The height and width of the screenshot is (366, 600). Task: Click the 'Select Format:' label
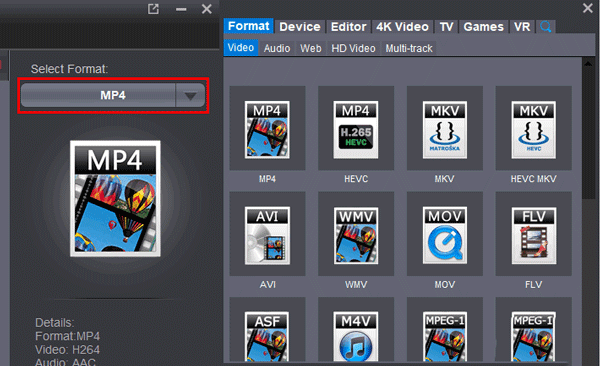coord(69,69)
